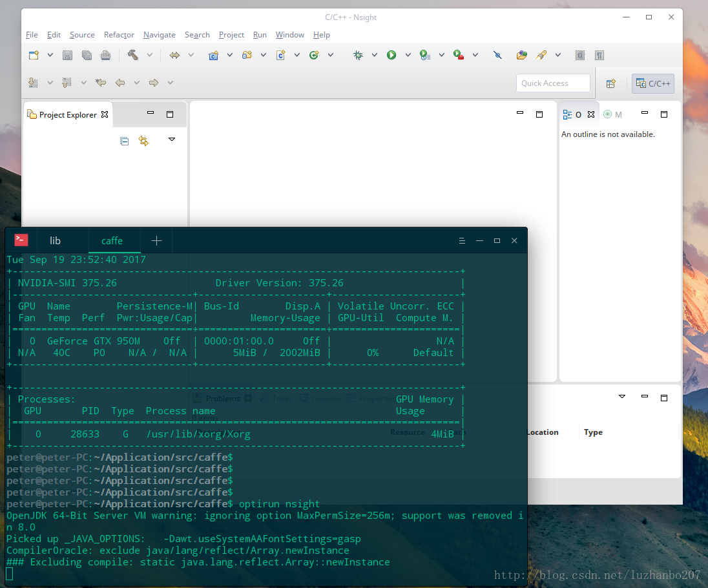This screenshot has height=588, width=708.
Task: Switch to the Make Target tab
Action: click(x=613, y=115)
